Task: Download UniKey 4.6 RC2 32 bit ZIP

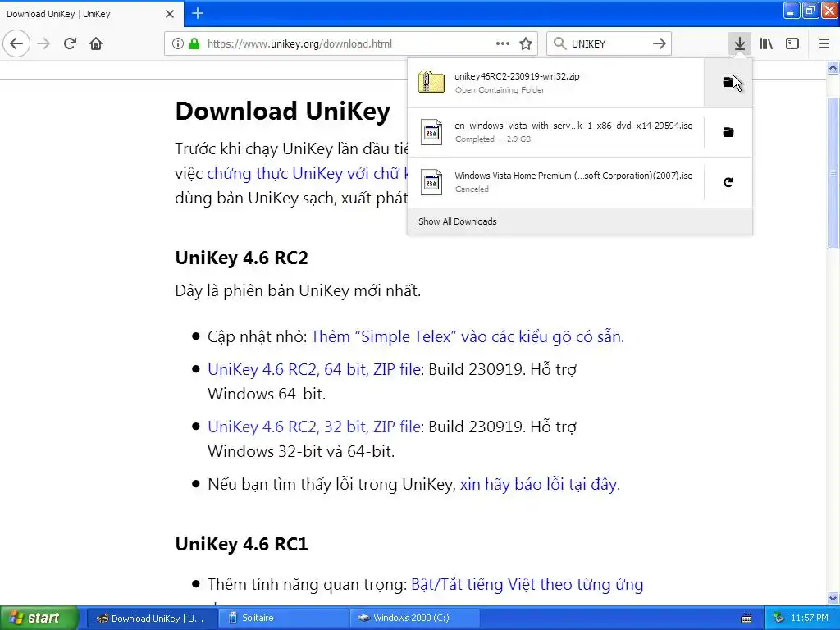Action: (314, 427)
